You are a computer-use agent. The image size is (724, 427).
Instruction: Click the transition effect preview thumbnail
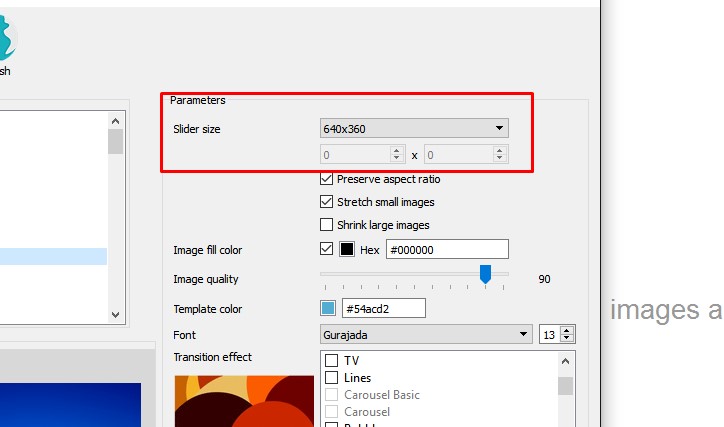pos(244,401)
